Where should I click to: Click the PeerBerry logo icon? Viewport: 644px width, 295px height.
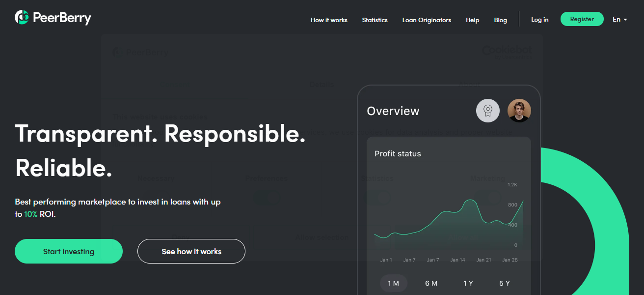22,18
